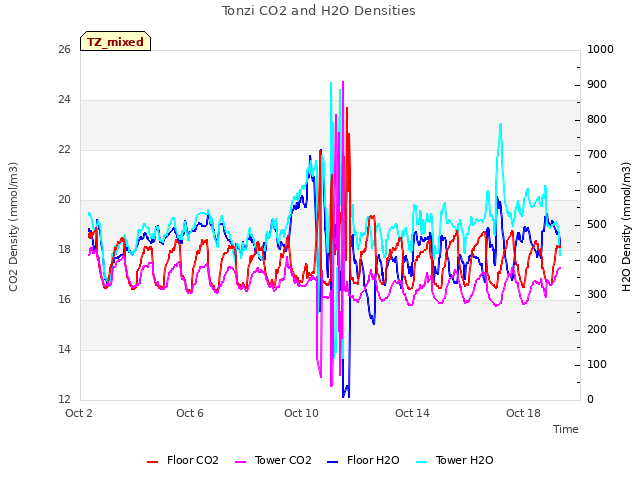
Task: Click the Oct 14 x-axis tick label
Action: [x=412, y=413]
